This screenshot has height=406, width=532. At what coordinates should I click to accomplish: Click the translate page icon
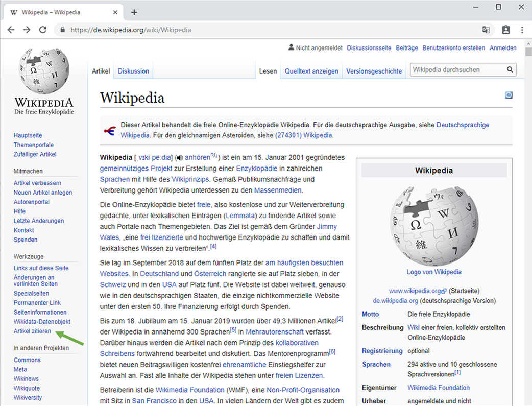pos(486,30)
